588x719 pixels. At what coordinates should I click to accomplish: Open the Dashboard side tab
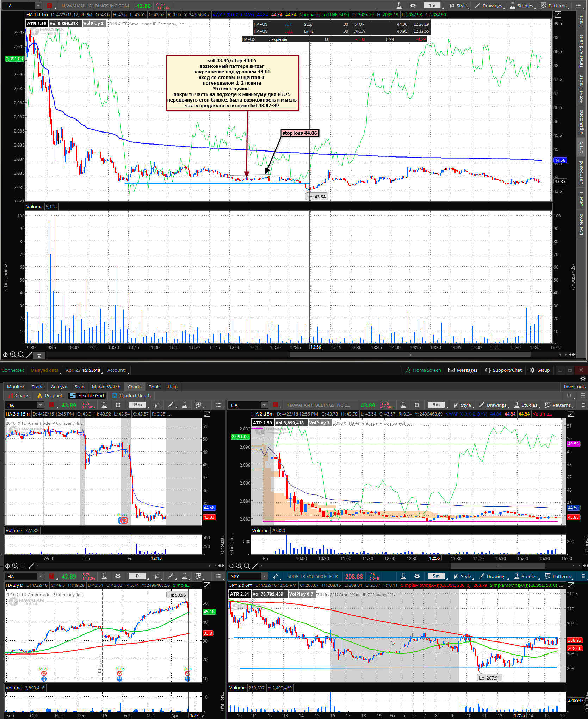point(581,172)
